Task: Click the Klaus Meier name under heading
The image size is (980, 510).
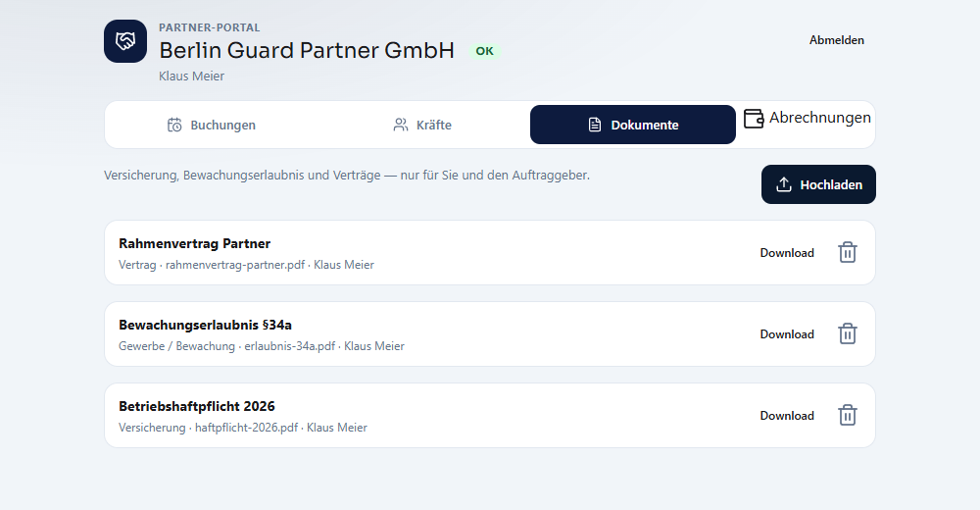Action: click(x=191, y=76)
